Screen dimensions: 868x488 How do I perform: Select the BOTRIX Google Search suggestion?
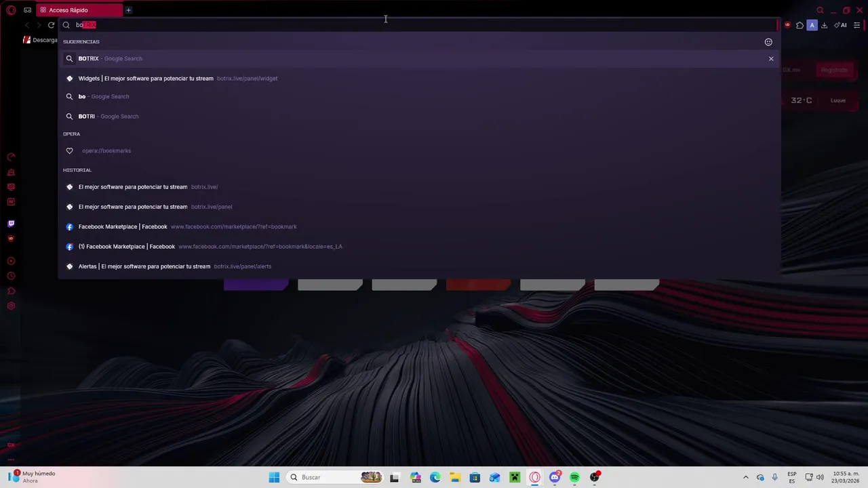[419, 58]
